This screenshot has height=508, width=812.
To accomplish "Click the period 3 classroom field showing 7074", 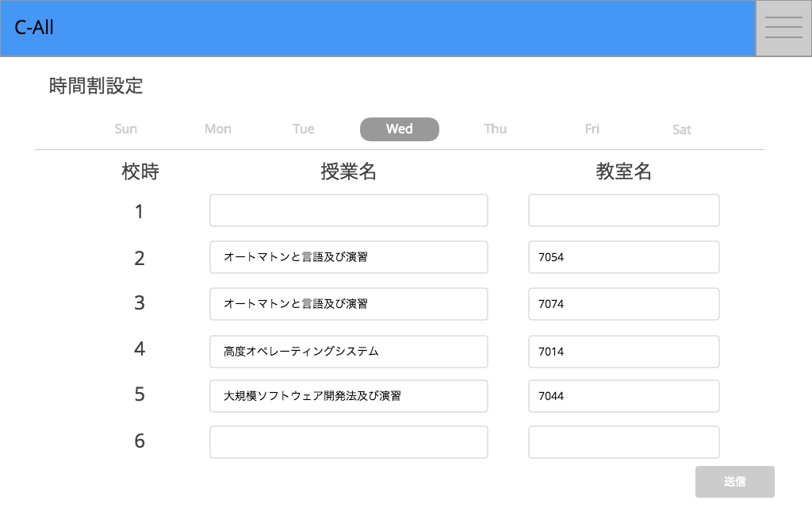I will click(x=623, y=303).
